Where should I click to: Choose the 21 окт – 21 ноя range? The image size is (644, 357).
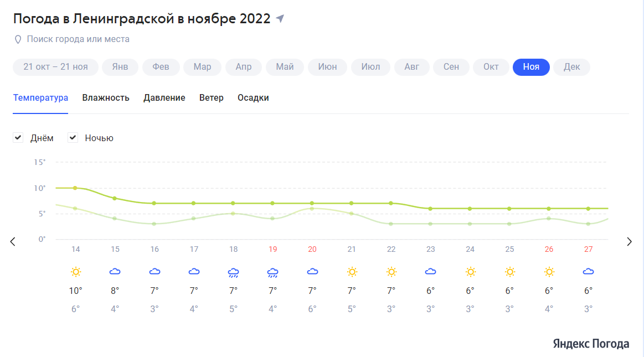tap(55, 67)
